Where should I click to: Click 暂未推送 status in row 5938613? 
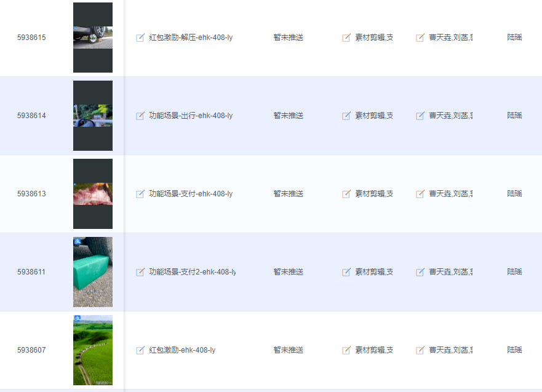[x=289, y=194]
